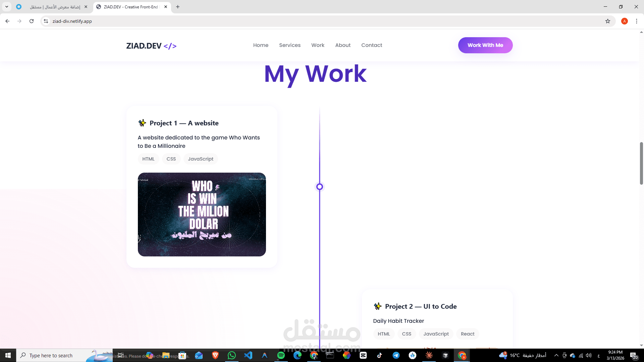The height and width of the screenshot is (362, 644).
Task: Launch Visual Studio Code from taskbar
Action: 248,355
